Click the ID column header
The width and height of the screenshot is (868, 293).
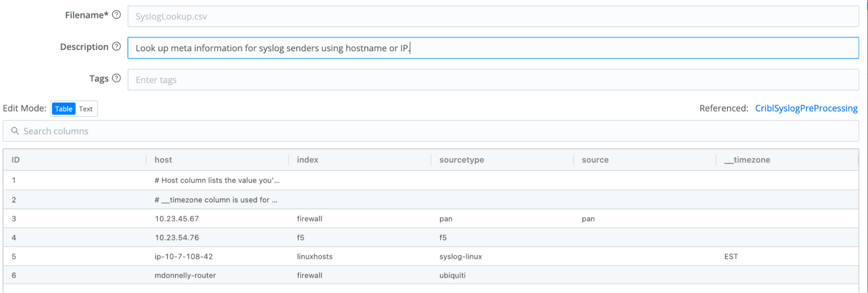[x=14, y=160]
